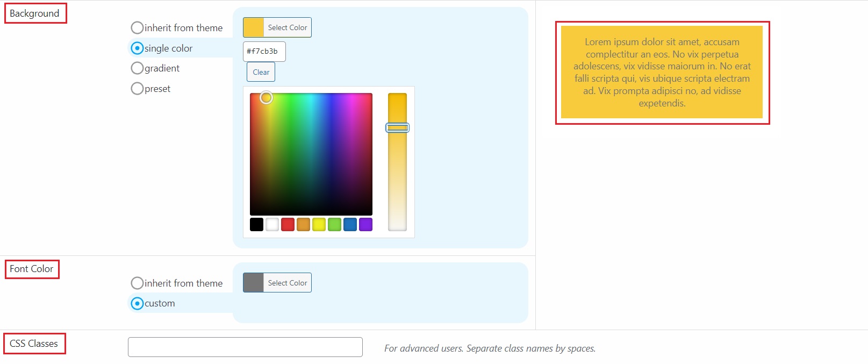Click the CSS Classes text field
868x364 pixels.
[245, 347]
